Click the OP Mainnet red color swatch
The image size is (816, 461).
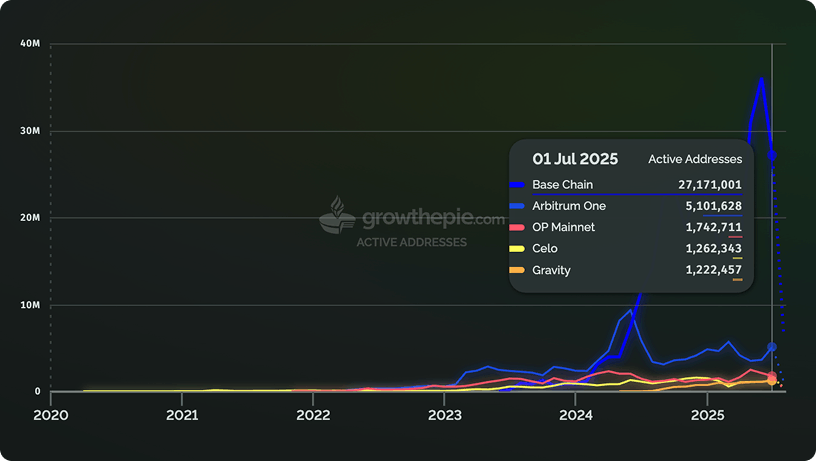pyautogui.click(x=517, y=227)
